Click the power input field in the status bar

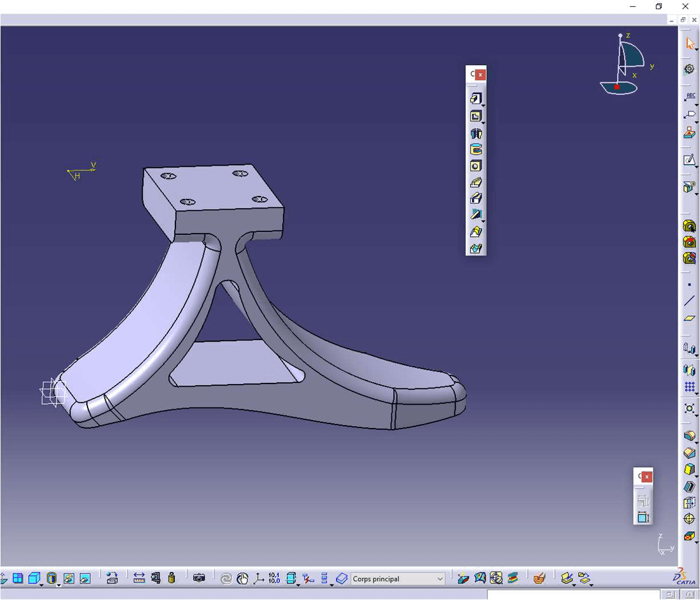573,595
